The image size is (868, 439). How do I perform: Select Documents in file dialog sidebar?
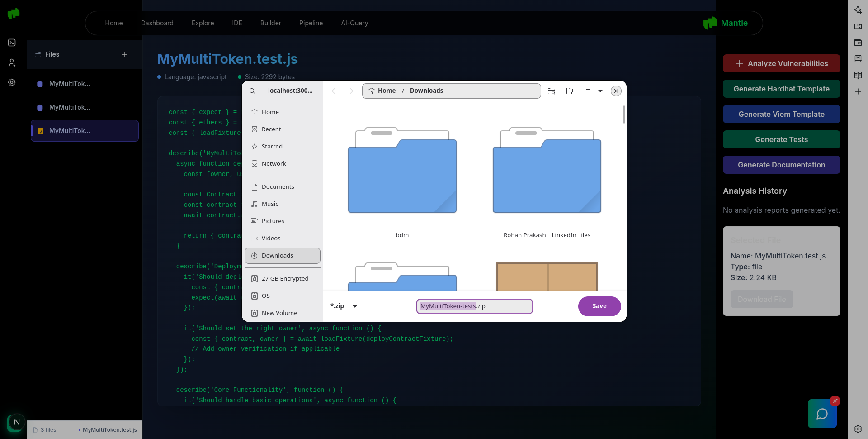[278, 187]
